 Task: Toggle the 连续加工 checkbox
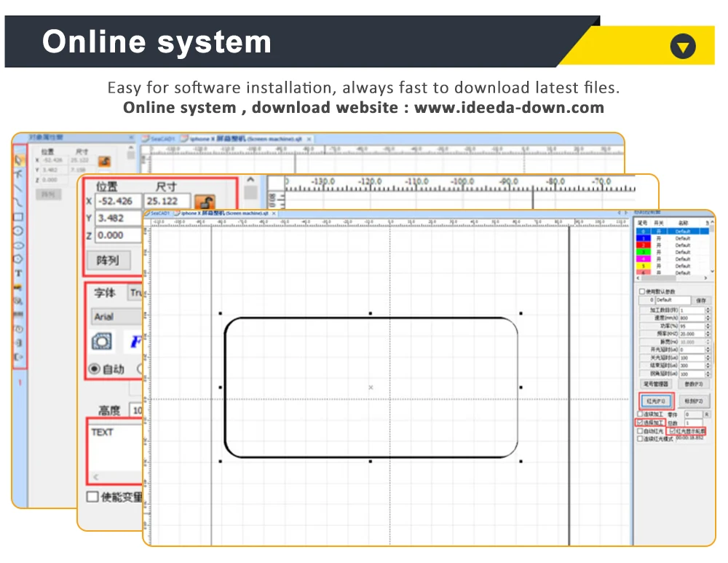click(640, 414)
